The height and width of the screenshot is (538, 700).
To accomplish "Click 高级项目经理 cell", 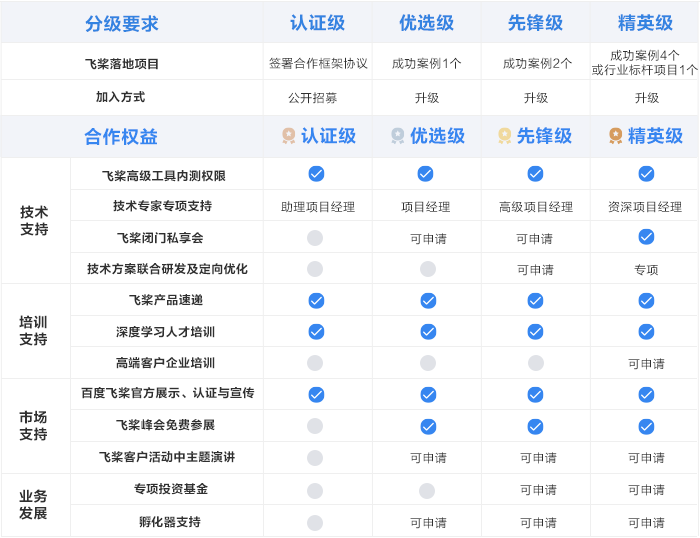I will [536, 207].
